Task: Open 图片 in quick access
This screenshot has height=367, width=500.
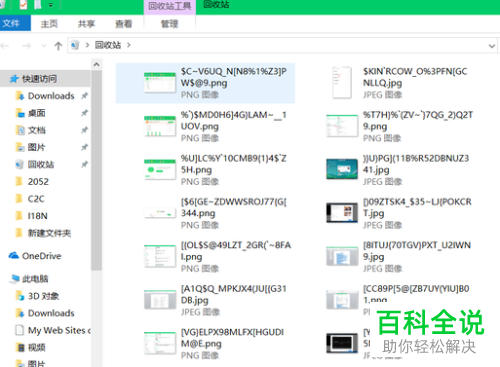Action: pyautogui.click(x=36, y=147)
